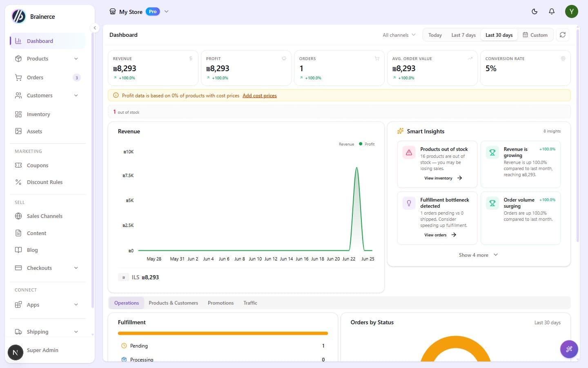Screen dimensions: 588x368
Task: Click the Blog book icon
Action: tap(18, 250)
